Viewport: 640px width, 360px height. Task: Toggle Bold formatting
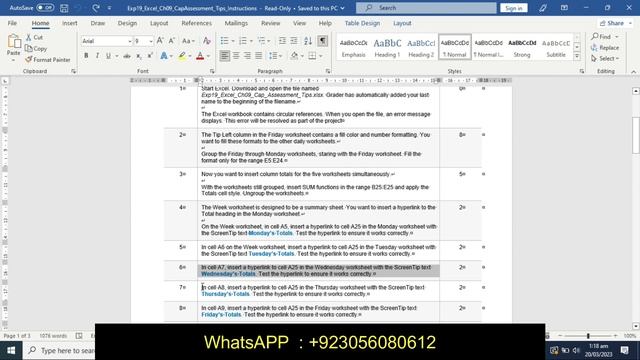click(86, 56)
